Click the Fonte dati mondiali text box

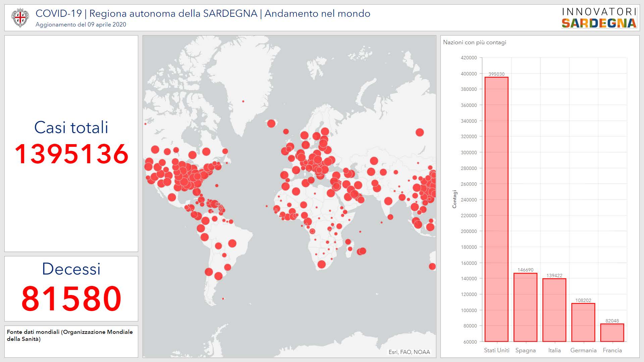pos(71,336)
